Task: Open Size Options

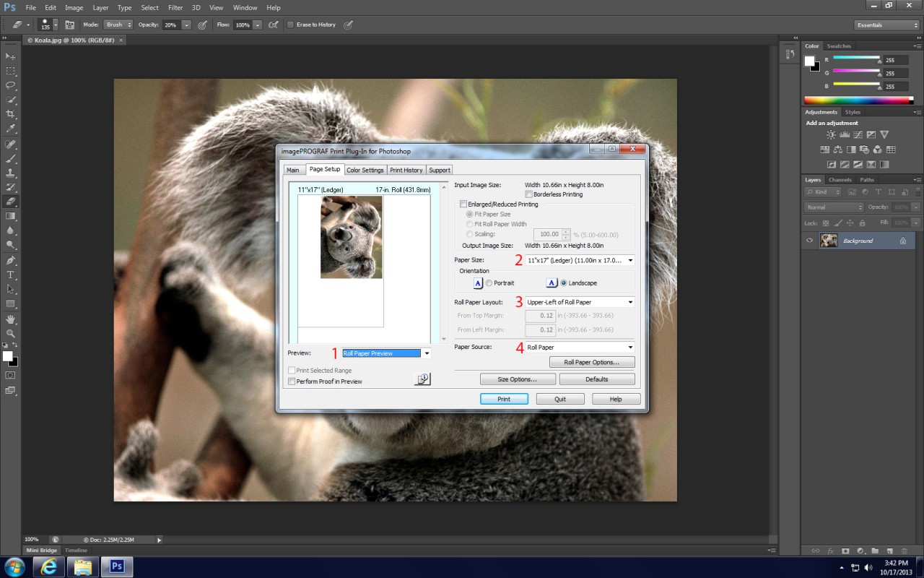Action: (x=518, y=379)
